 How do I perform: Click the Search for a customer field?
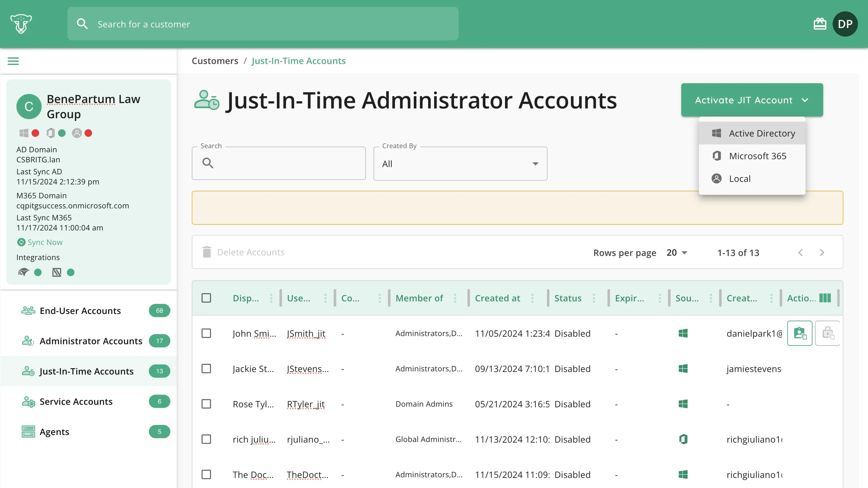click(263, 24)
